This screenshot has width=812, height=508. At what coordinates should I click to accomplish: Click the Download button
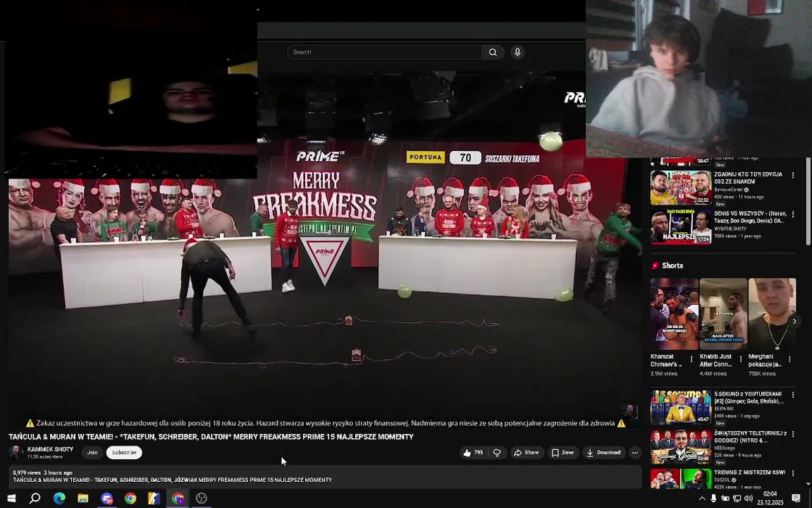pos(604,452)
